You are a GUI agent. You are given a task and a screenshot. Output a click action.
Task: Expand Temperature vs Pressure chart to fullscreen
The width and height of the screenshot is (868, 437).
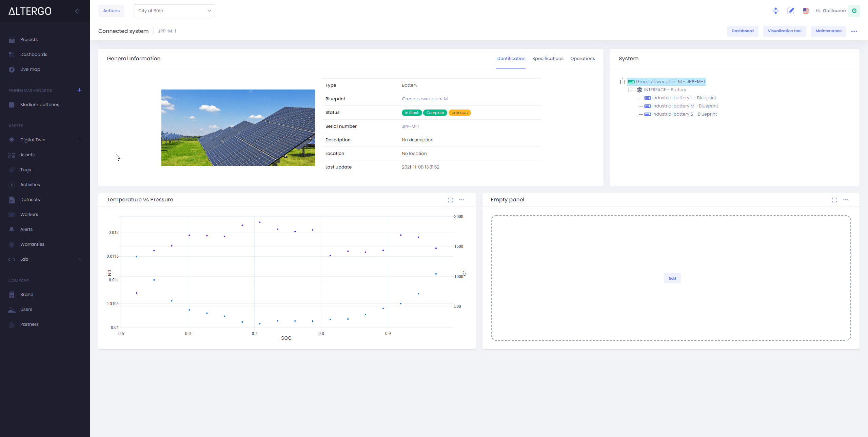coord(450,200)
